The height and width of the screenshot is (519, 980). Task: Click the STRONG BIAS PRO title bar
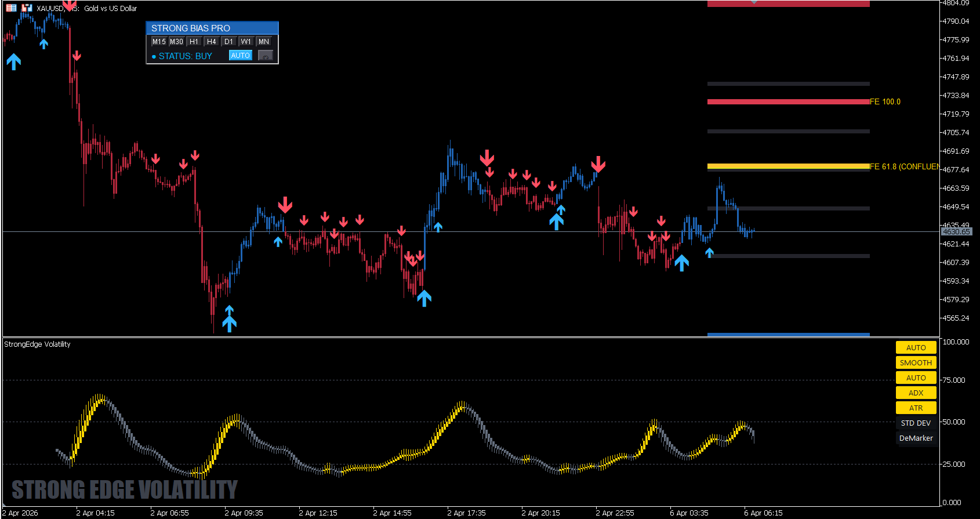[x=212, y=28]
